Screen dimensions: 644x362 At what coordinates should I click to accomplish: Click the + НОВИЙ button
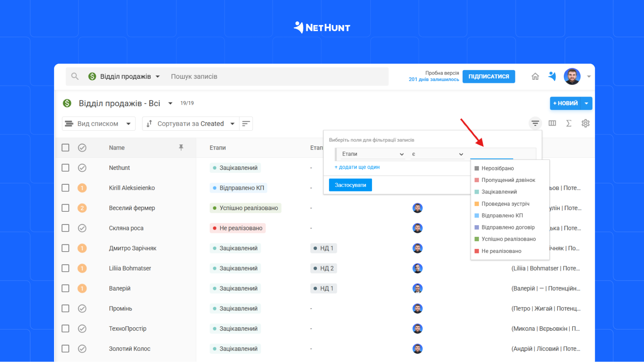point(565,103)
